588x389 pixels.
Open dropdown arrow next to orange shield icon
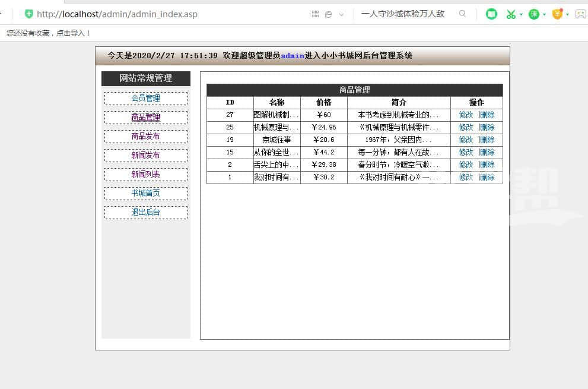[x=568, y=15]
